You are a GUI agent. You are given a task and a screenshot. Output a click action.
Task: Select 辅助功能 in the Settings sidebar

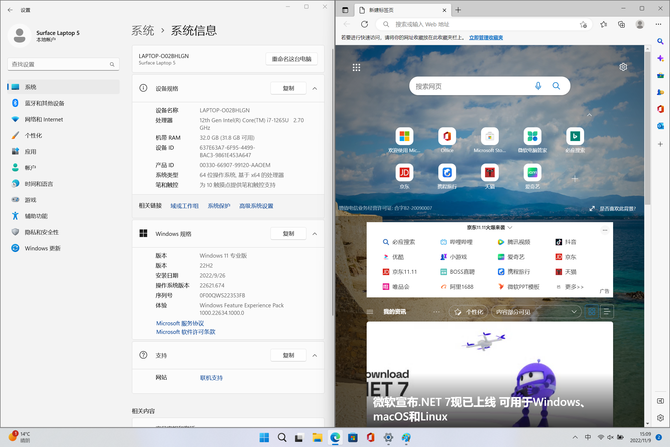(63, 216)
